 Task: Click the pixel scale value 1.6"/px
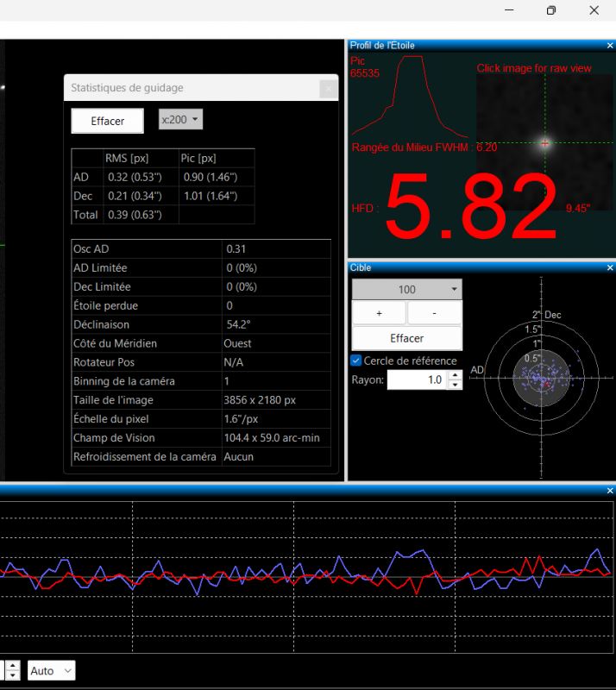coord(241,419)
